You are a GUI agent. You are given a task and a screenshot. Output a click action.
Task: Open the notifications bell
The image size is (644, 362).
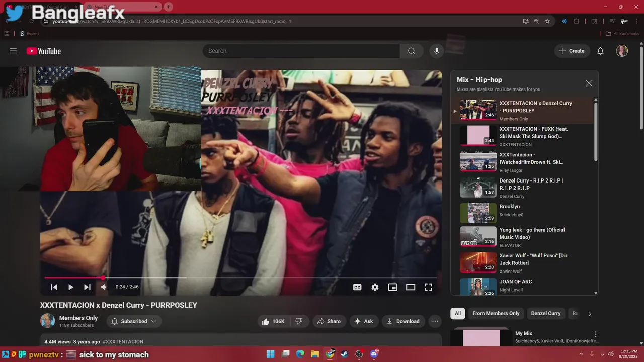(x=600, y=51)
